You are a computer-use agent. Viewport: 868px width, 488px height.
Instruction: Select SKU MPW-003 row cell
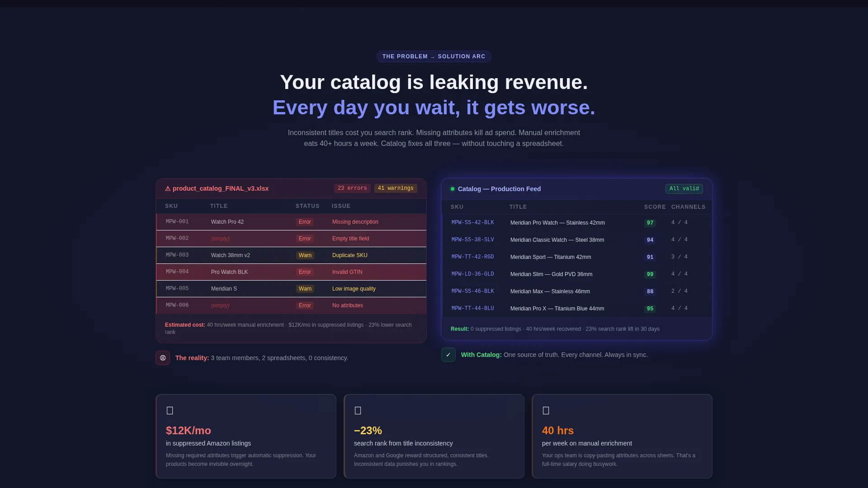pyautogui.click(x=177, y=255)
